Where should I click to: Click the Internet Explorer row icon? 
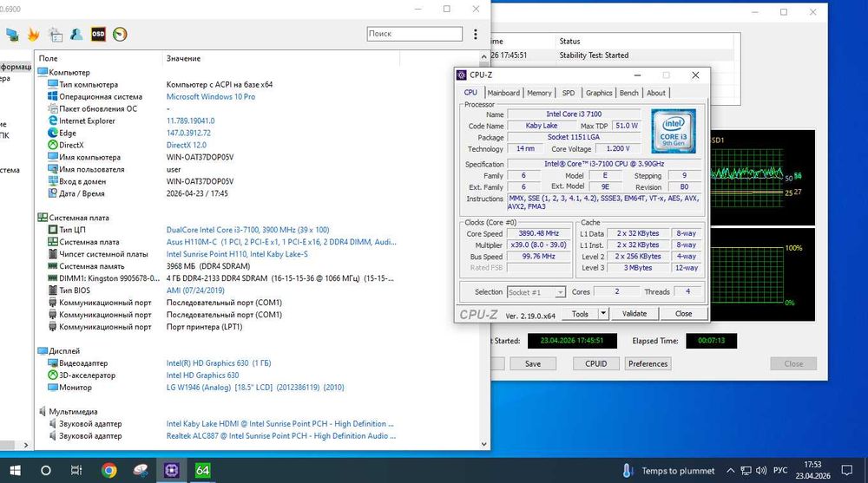53,121
